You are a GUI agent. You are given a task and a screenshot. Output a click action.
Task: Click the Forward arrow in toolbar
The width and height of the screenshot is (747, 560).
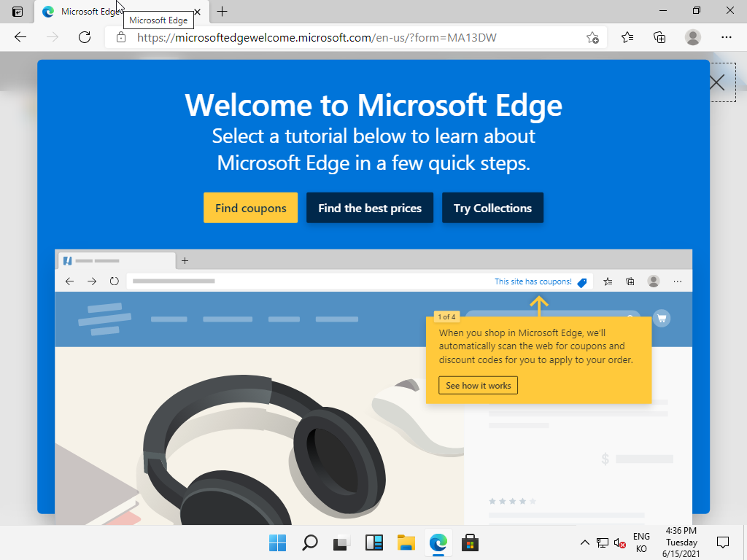pyautogui.click(x=53, y=37)
